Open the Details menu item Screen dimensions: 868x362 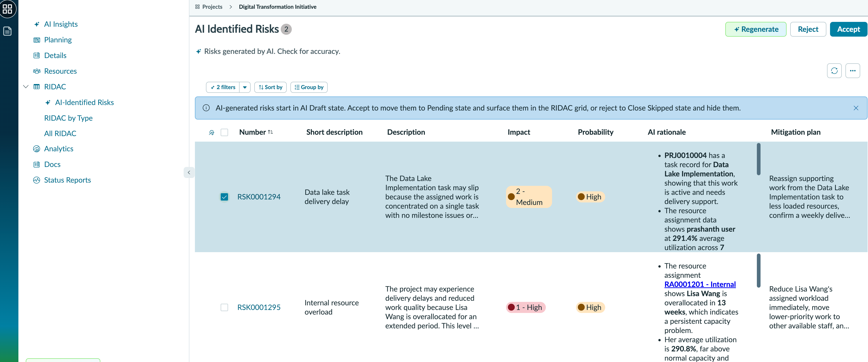55,55
